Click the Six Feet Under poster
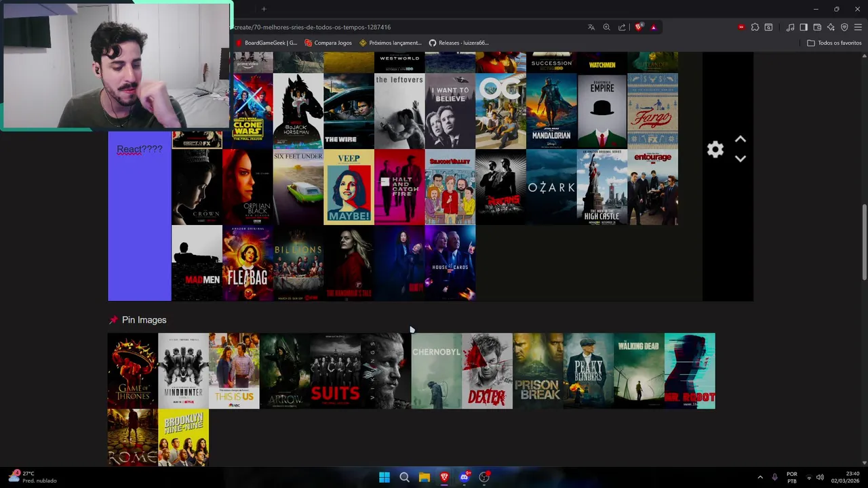This screenshot has height=488, width=868. [x=298, y=187]
